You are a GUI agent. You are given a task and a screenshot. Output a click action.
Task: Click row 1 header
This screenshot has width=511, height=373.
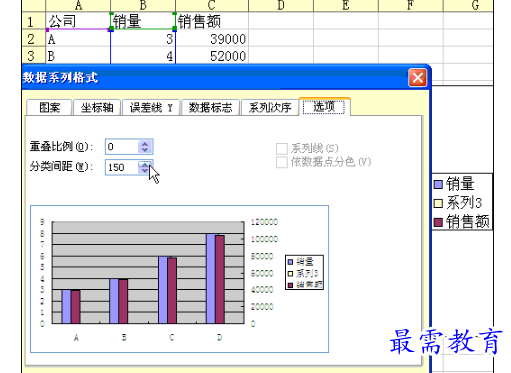[x=34, y=21]
